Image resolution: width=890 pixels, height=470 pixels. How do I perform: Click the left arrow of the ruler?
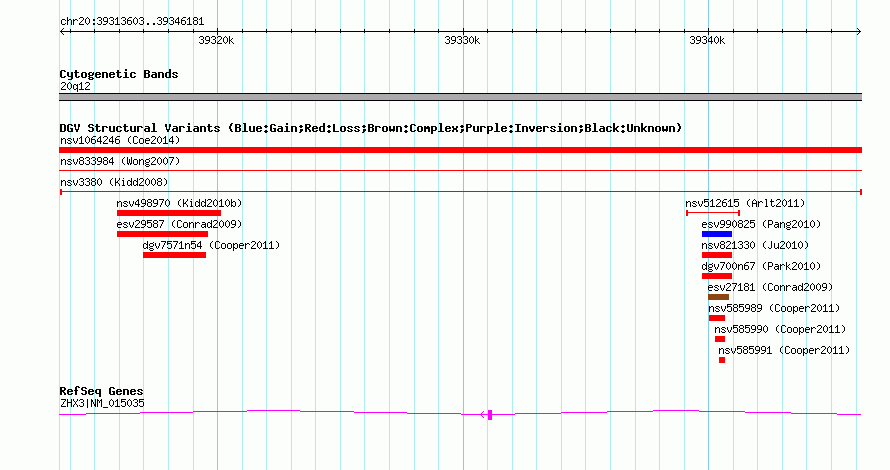62,32
